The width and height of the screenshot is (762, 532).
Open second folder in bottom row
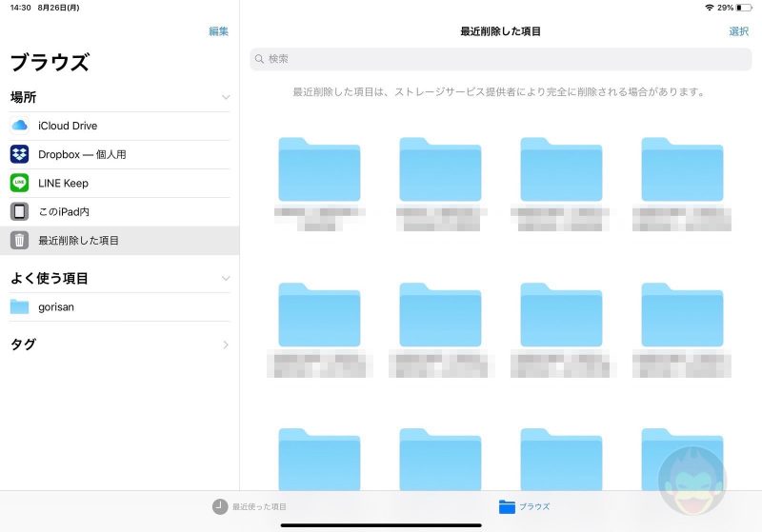(x=440, y=459)
